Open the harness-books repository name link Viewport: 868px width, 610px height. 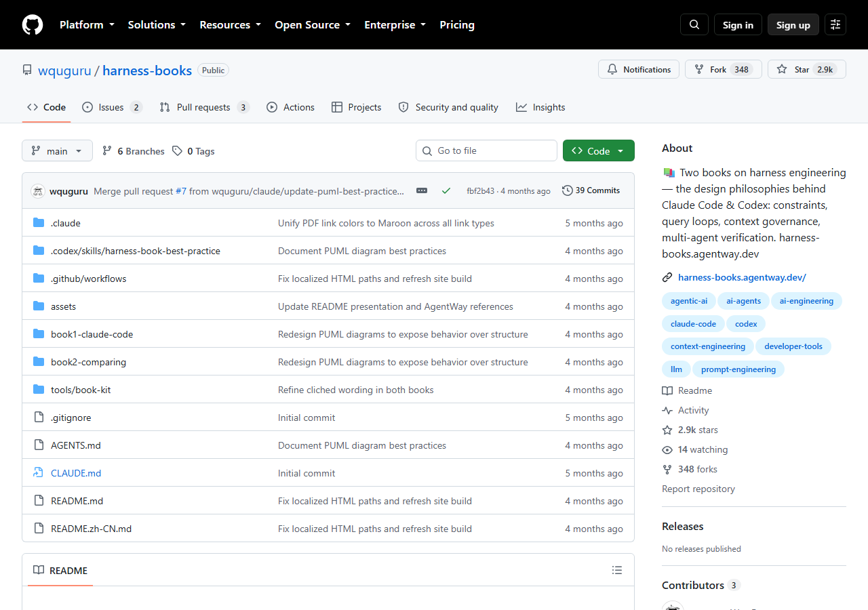(x=147, y=70)
